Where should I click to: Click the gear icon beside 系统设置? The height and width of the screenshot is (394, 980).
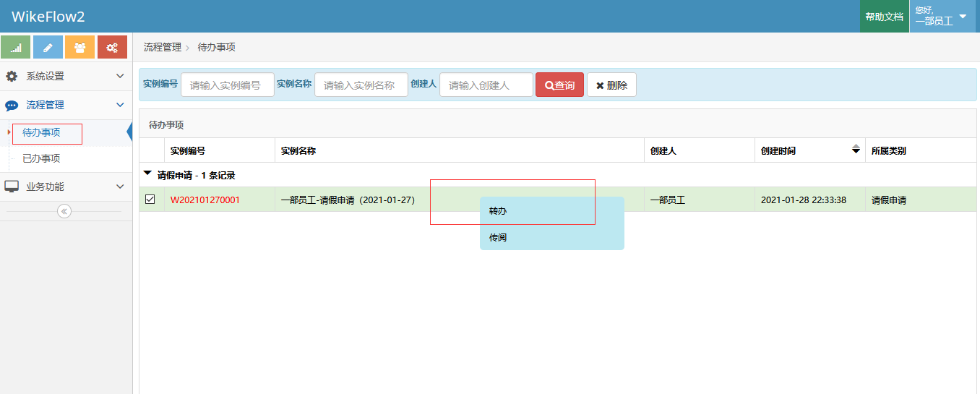[12, 76]
